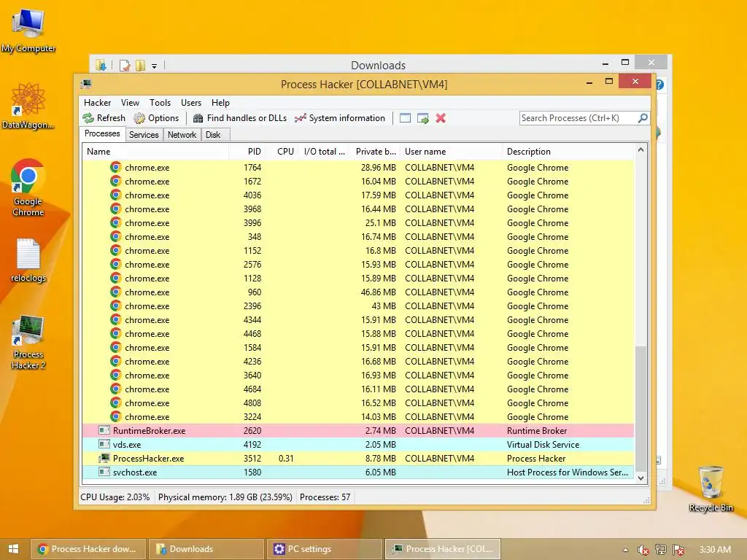Image resolution: width=747 pixels, height=560 pixels.
Task: Open the Tools menu
Action: (160, 103)
